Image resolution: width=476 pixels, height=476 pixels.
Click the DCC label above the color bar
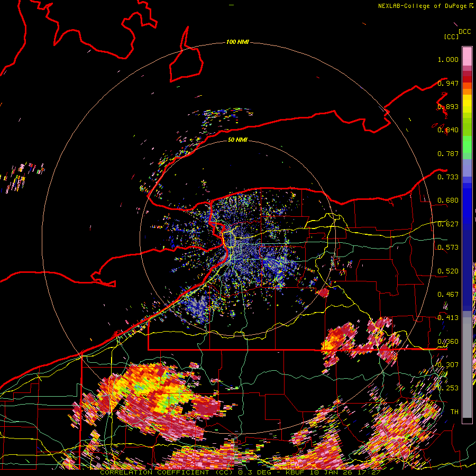pyautogui.click(x=464, y=32)
